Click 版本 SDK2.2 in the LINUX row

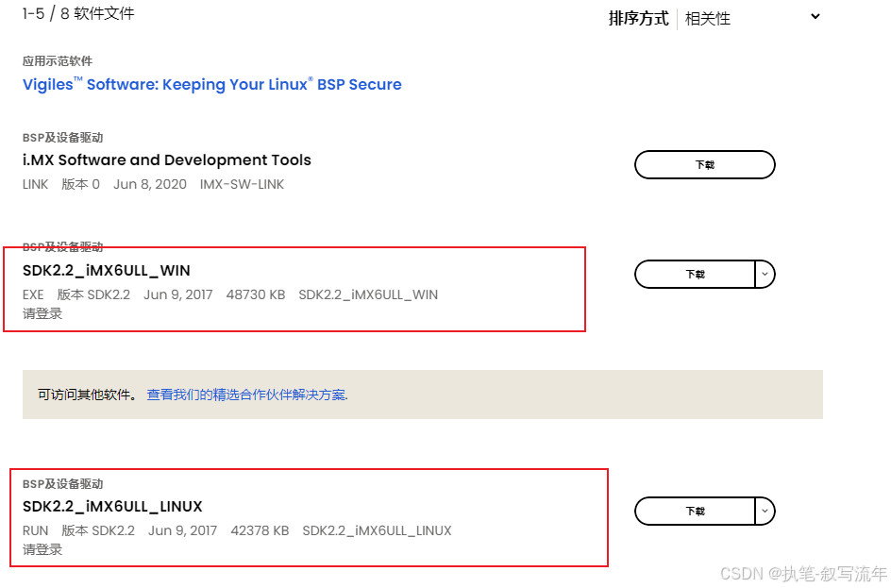(98, 530)
